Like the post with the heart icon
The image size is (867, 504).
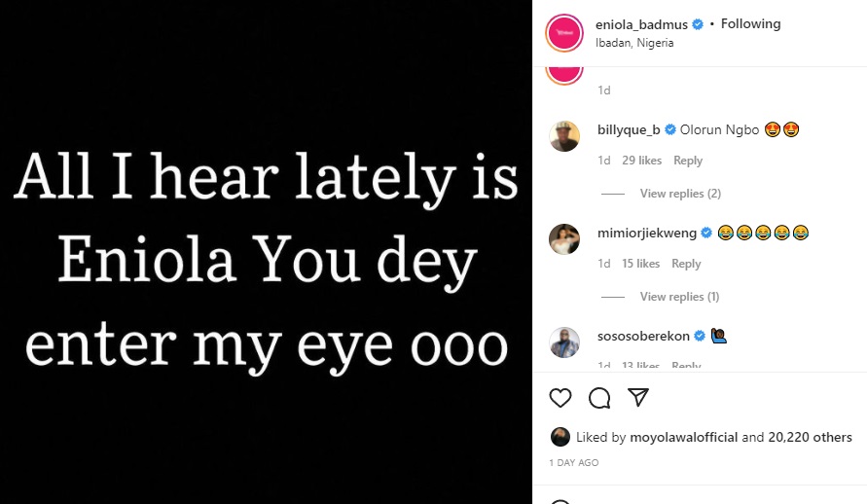[560, 398]
